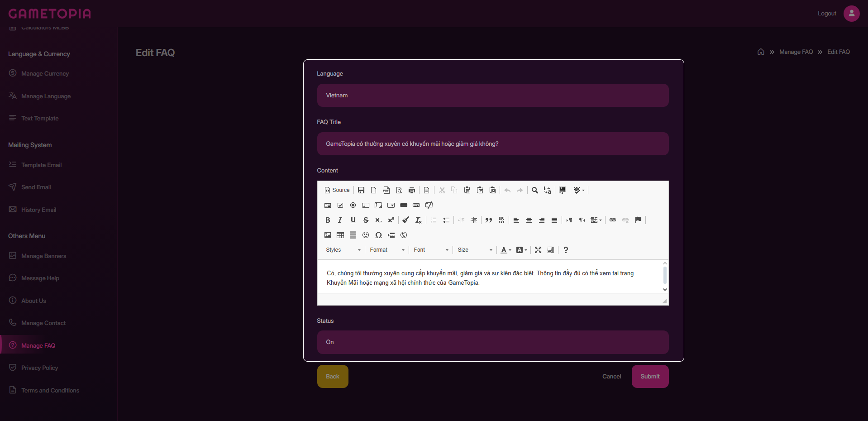Insert a Selection Field icon
Image resolution: width=868 pixels, height=421 pixels.
pyautogui.click(x=391, y=205)
